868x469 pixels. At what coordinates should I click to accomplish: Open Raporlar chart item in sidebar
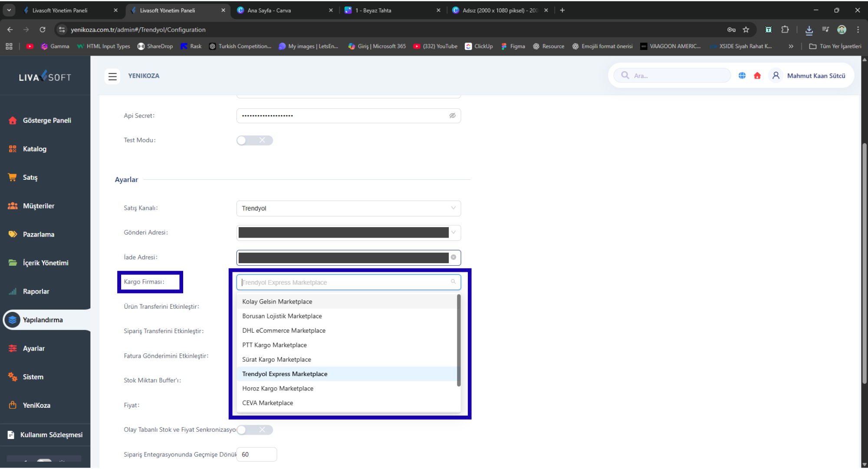coord(36,291)
